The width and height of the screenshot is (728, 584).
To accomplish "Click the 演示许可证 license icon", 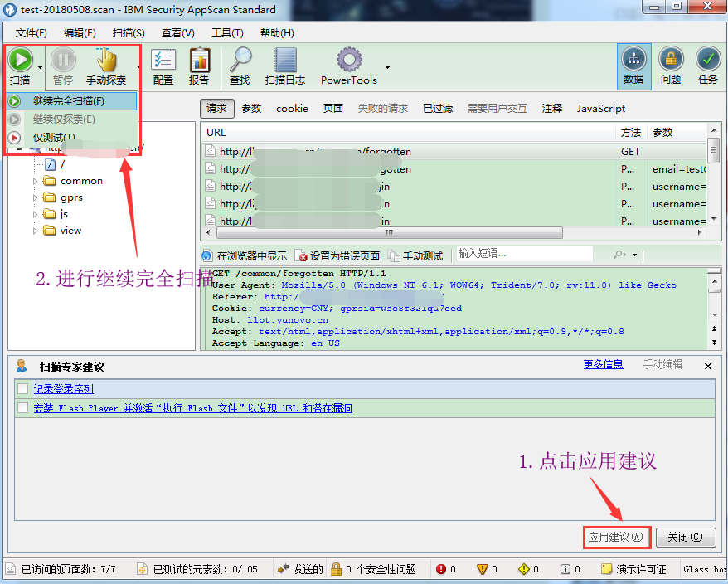I will [606, 569].
